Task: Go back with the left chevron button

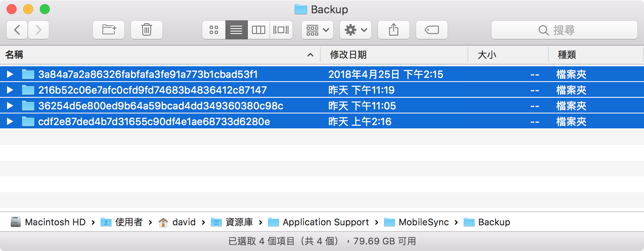Action: [17, 30]
